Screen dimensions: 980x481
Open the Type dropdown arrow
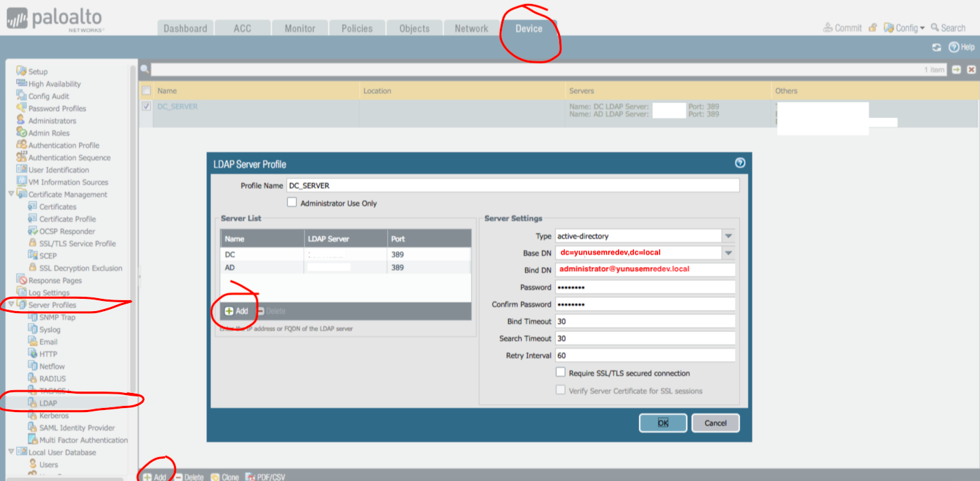pos(728,236)
